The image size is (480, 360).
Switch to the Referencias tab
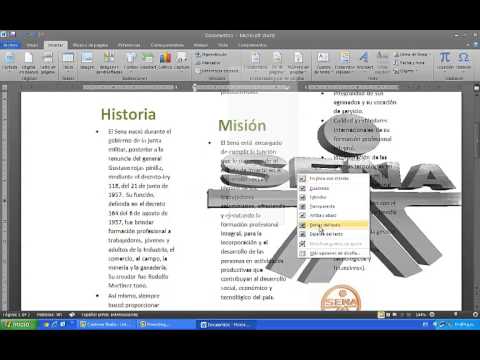129,45
